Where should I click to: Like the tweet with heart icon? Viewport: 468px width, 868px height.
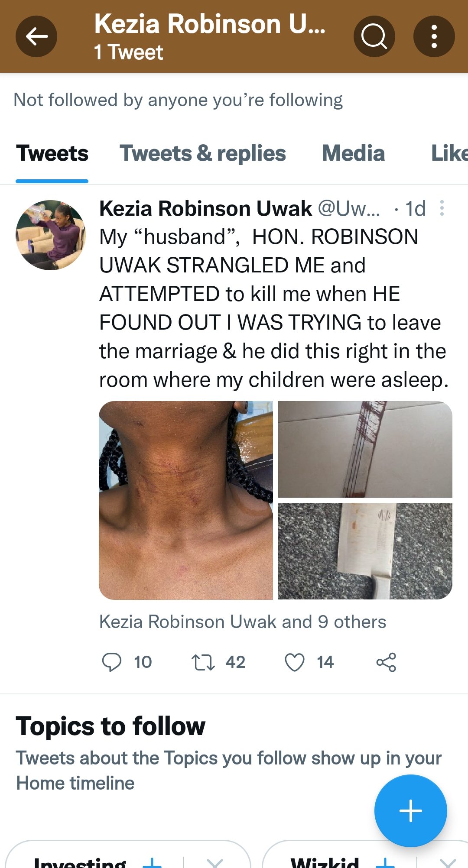(295, 662)
